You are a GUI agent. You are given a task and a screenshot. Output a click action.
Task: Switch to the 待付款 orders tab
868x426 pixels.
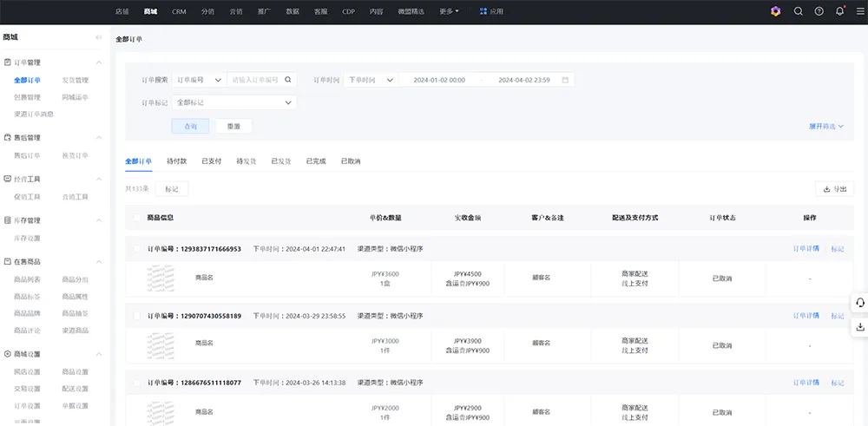(176, 161)
